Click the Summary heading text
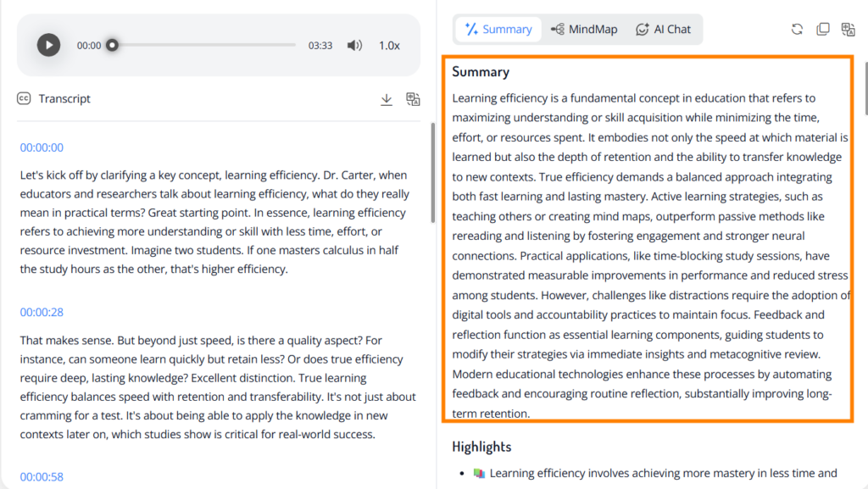Image resolution: width=868 pixels, height=489 pixels. [481, 72]
